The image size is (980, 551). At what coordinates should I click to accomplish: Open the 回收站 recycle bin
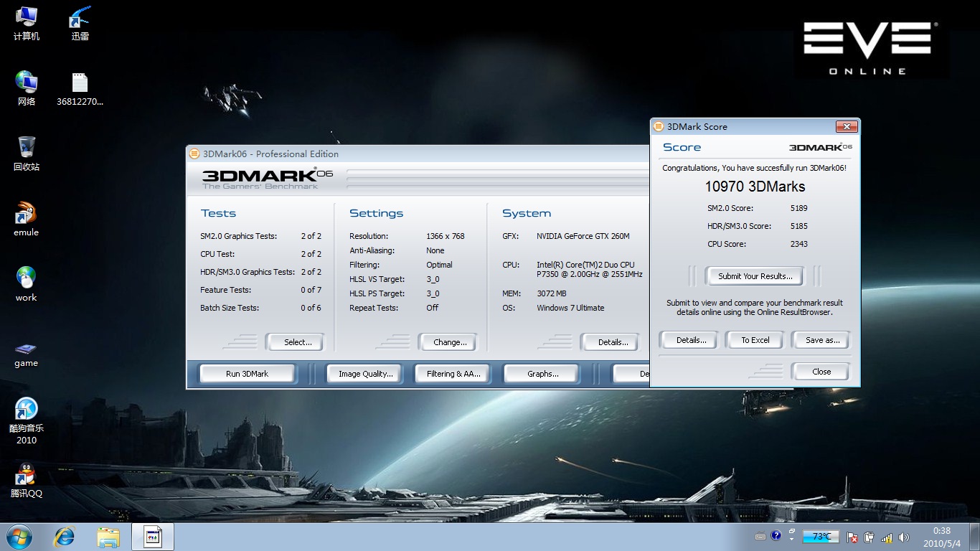click(x=27, y=154)
